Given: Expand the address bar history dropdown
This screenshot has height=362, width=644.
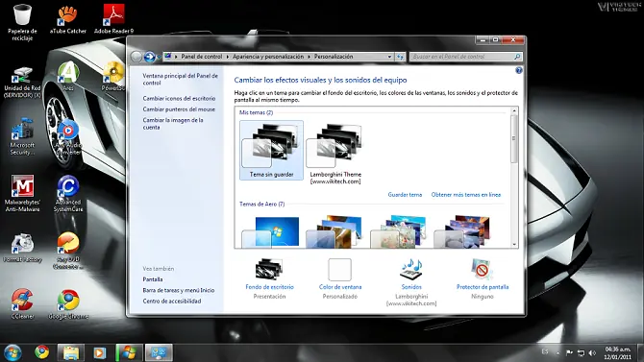Looking at the screenshot, I should (x=389, y=57).
